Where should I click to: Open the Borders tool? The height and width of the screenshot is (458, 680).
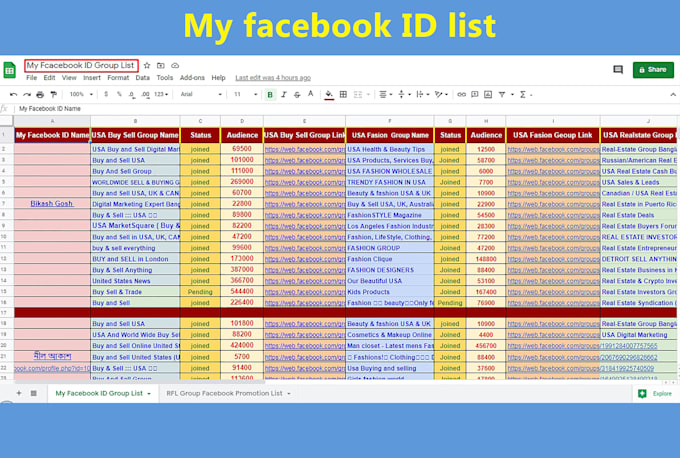pyautogui.click(x=343, y=94)
